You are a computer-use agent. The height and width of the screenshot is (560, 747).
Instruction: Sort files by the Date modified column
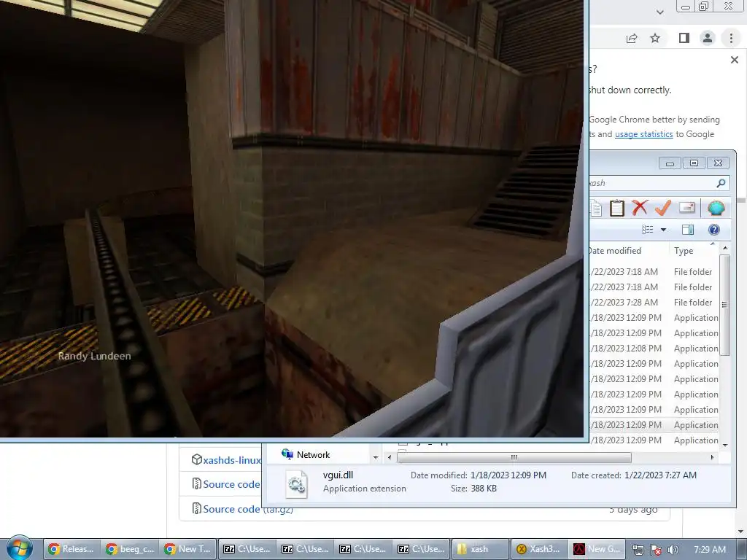628,251
